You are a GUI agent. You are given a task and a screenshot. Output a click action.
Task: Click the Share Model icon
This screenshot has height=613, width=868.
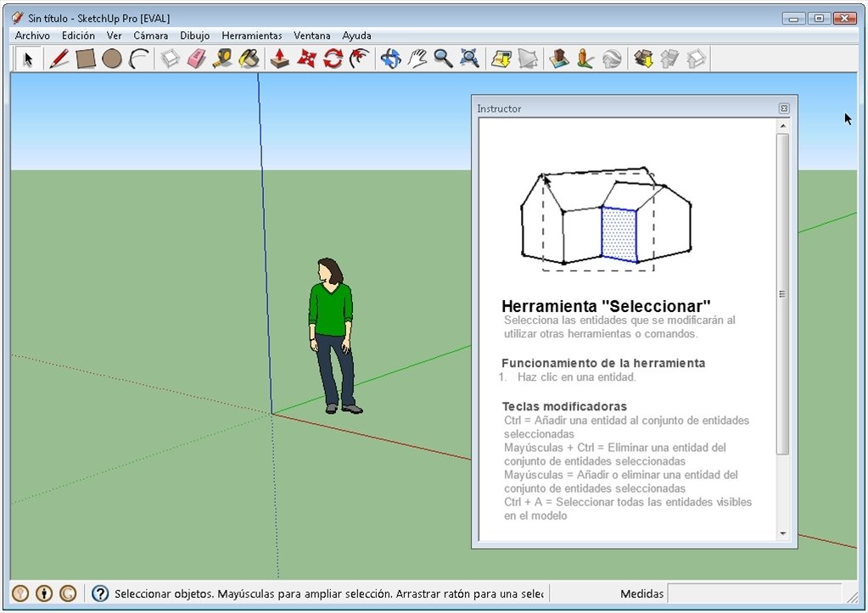(x=669, y=59)
